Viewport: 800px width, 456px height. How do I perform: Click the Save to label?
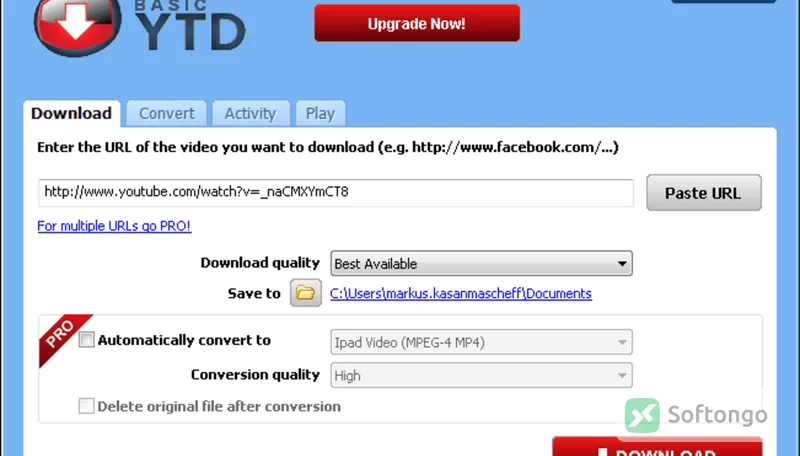click(x=254, y=294)
